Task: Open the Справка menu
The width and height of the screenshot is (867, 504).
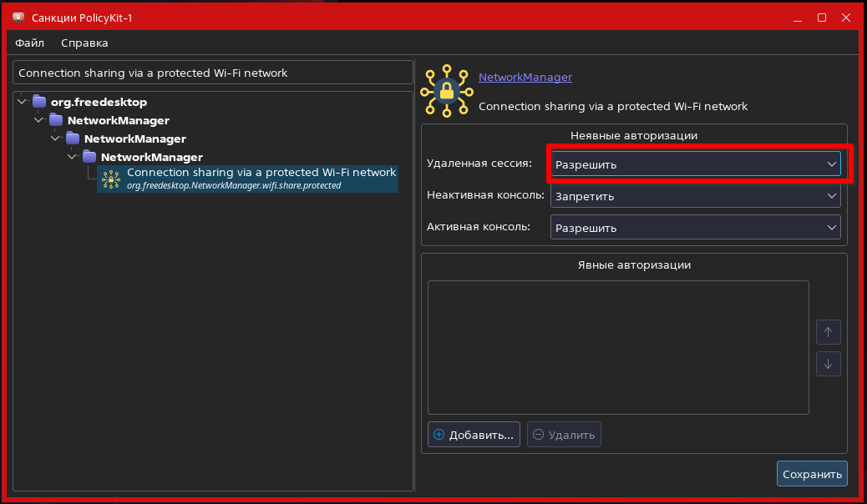Action: pos(84,43)
